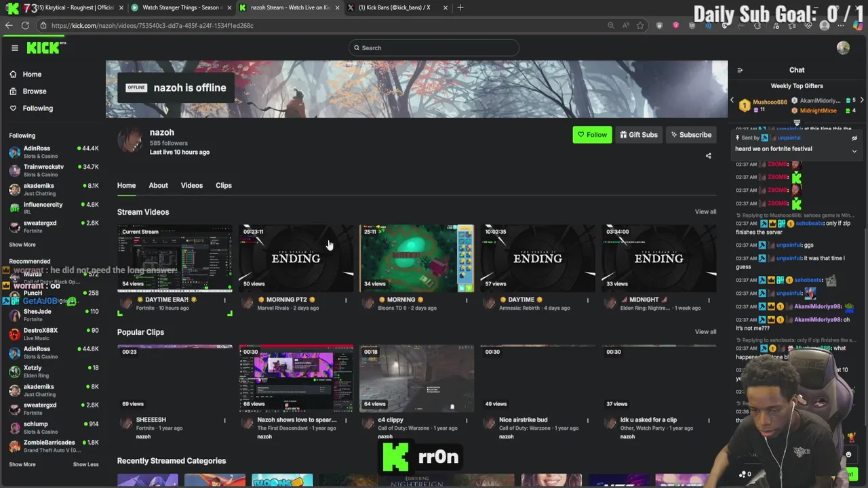The height and width of the screenshot is (488, 868).
Task: Open Trainwreckstv channel in the sidebar
Action: 53,170
